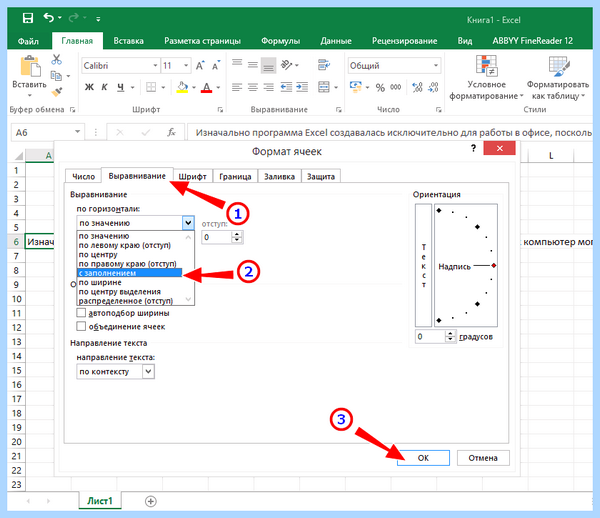Open the Calibri font name dropdown
Viewport: 600px width, 518px height.
coord(155,65)
